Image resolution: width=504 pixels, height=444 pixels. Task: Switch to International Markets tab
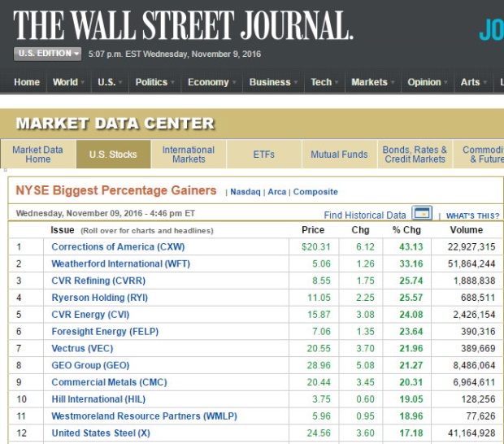[x=189, y=155]
